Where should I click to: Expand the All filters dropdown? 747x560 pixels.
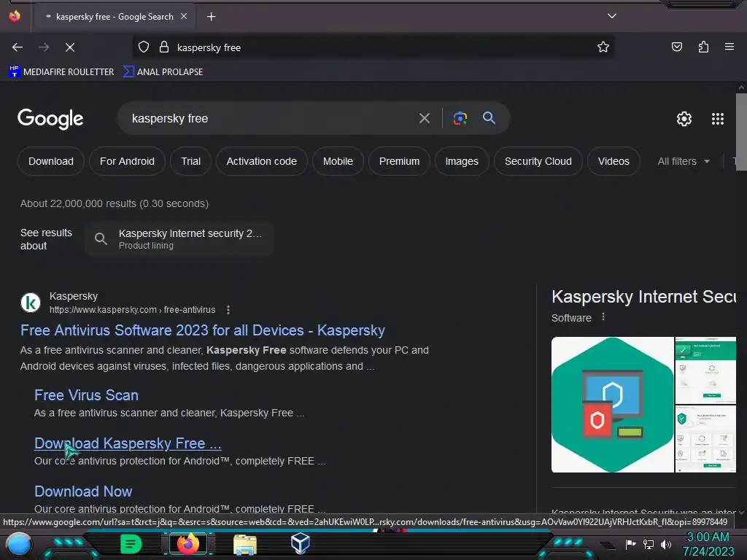684,161
